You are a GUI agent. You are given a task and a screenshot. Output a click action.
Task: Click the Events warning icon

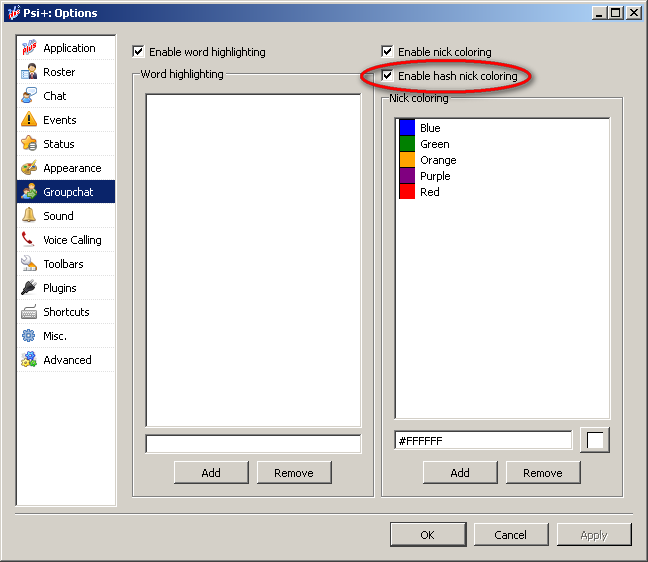click(x=29, y=120)
